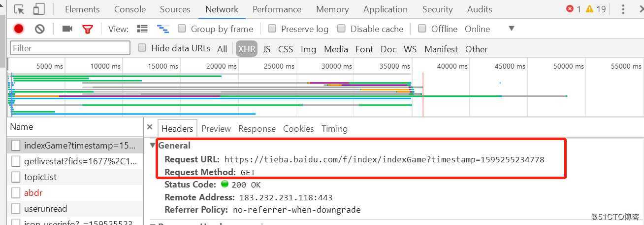Toggle the device toolbar icon
The height and width of the screenshot is (225, 644).
tap(38, 9)
